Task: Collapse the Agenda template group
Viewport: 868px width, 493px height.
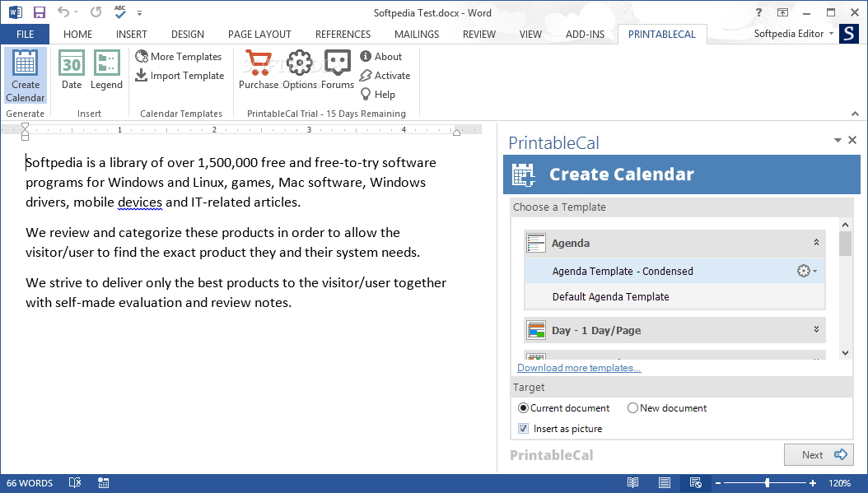Action: click(816, 242)
